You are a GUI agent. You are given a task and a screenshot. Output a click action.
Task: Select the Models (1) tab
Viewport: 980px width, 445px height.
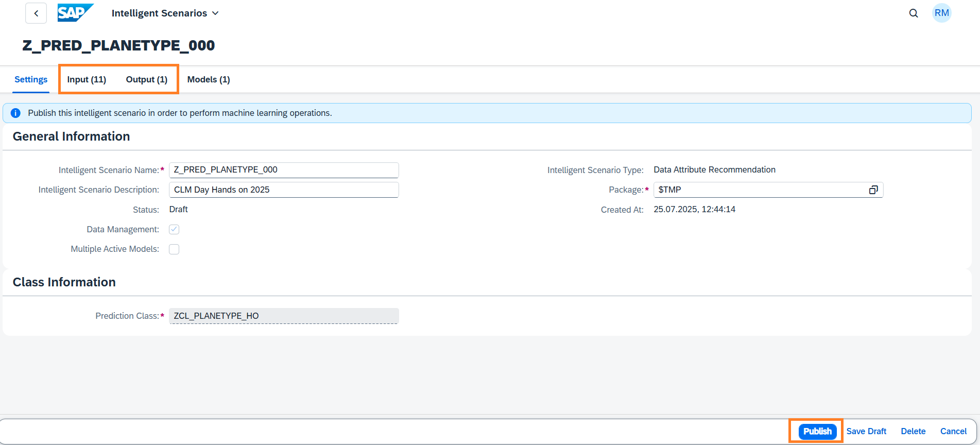point(209,79)
